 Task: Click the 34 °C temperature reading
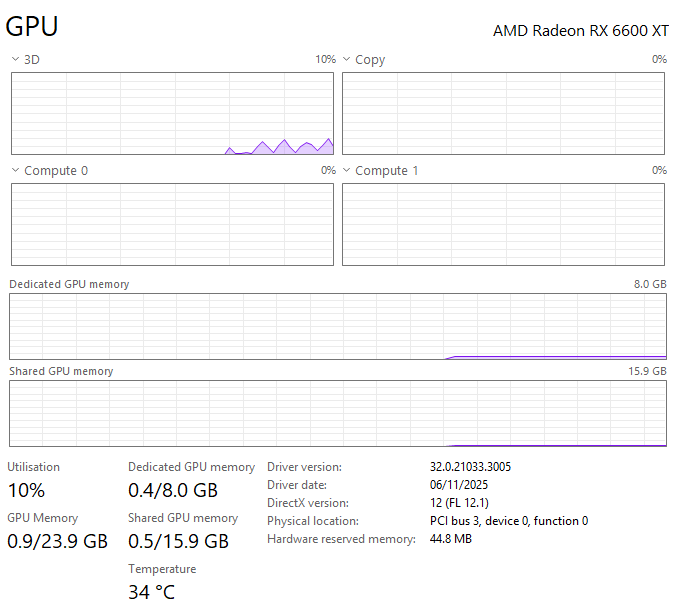(152, 592)
